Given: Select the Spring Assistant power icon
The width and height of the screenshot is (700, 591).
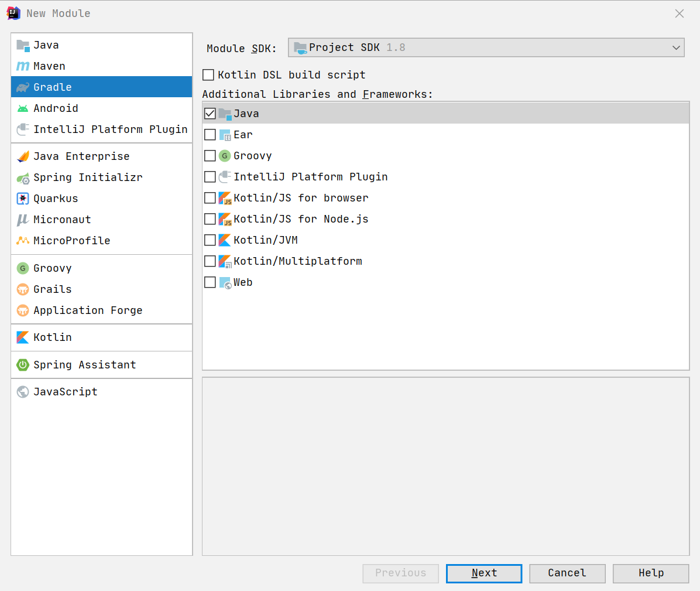Looking at the screenshot, I should [23, 365].
